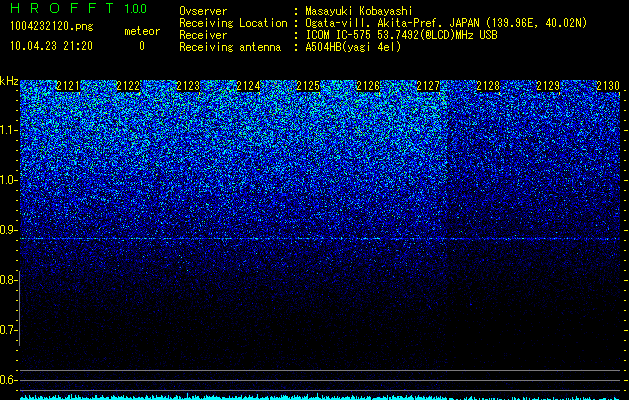
Task: Click time marker 2125
Action: point(308,86)
